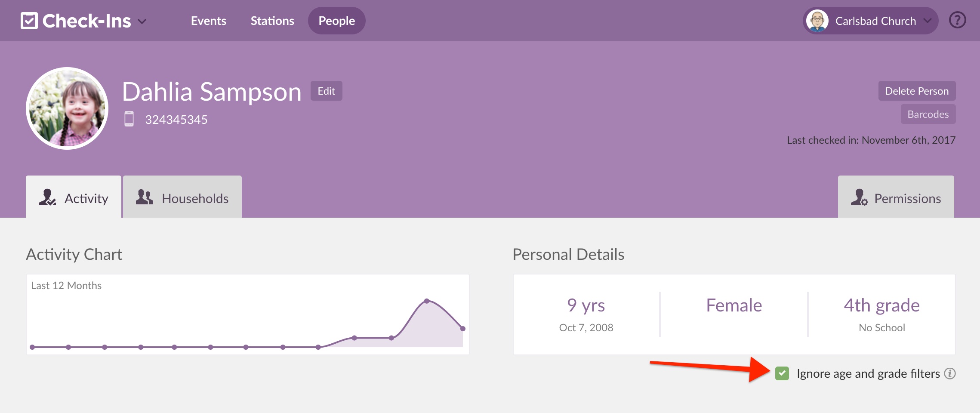Click the Delete Person button
Screen dimensions: 980x413
point(916,91)
